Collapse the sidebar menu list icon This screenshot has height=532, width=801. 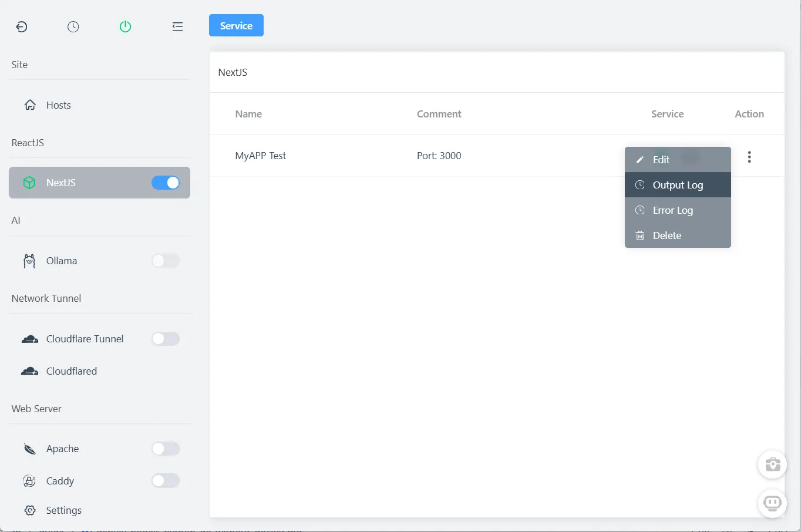[177, 26]
